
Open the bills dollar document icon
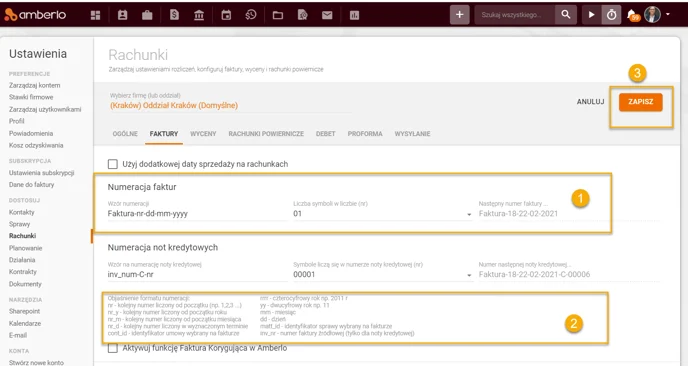click(x=174, y=15)
